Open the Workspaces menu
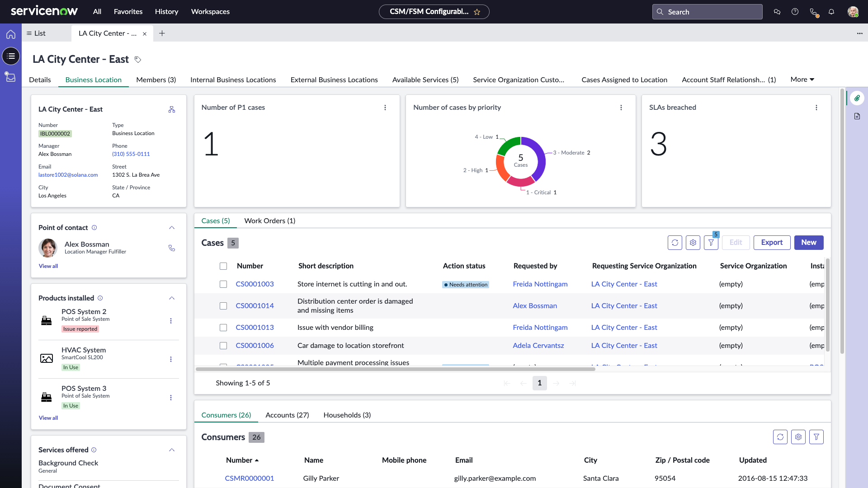 (210, 12)
